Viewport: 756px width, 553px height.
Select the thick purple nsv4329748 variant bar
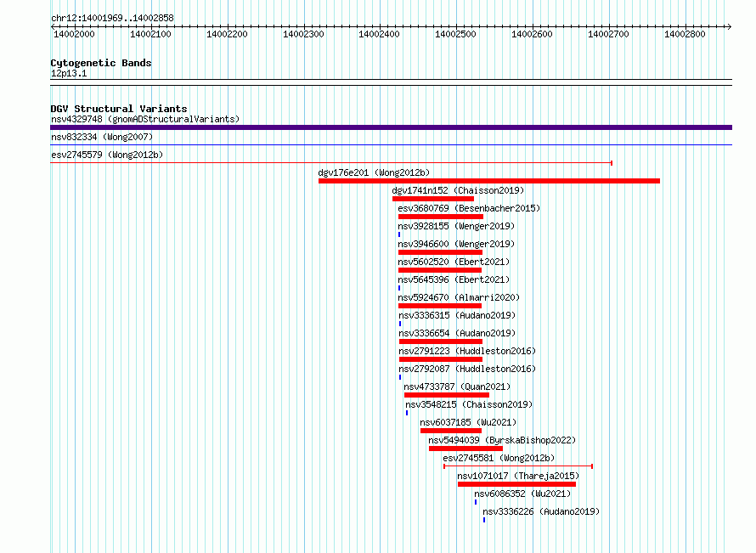tap(391, 127)
